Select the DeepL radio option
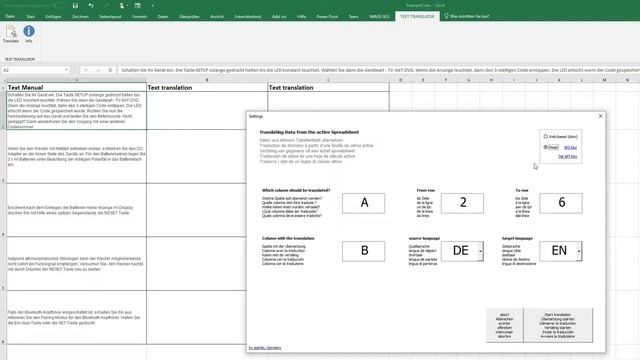Screen dimensions: 640x360 click(x=546, y=147)
